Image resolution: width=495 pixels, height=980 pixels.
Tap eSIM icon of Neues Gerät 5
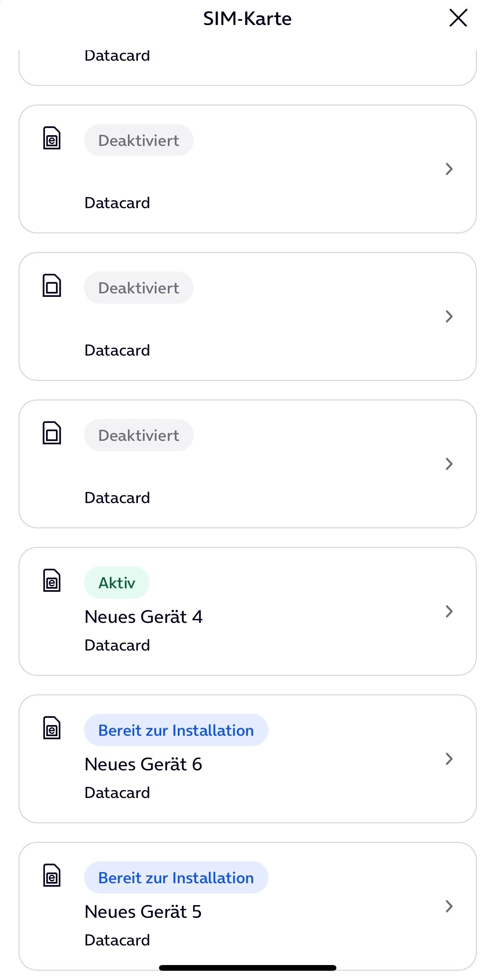click(x=52, y=875)
